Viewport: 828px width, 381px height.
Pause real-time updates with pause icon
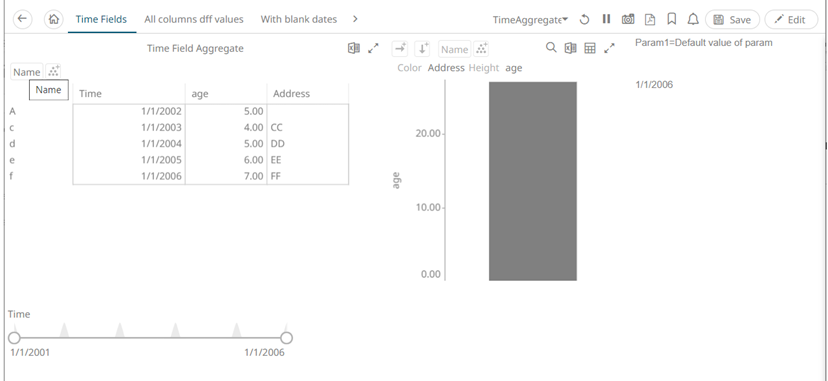[606, 19]
